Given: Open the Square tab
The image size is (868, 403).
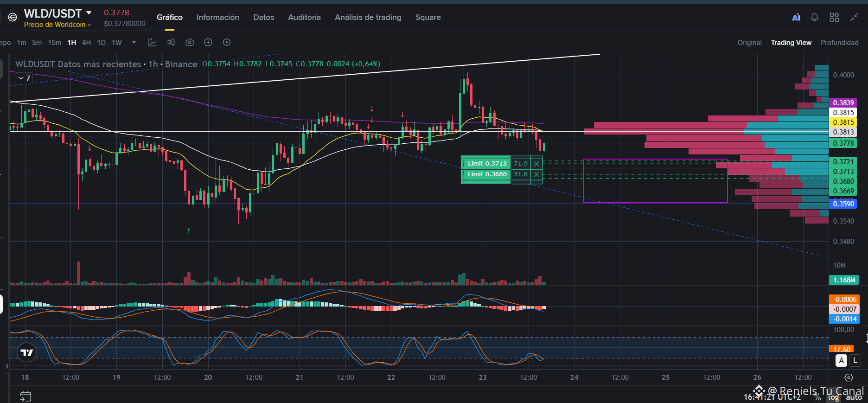Looking at the screenshot, I should 428,17.
